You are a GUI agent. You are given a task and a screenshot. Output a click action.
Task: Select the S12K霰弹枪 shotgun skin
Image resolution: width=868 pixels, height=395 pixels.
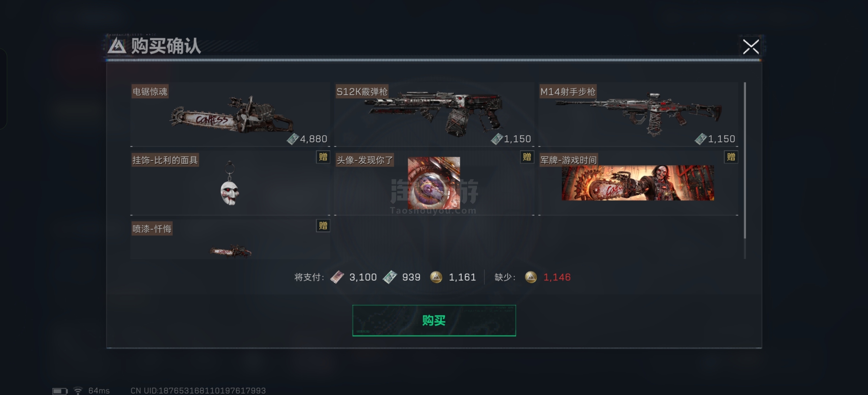434,115
